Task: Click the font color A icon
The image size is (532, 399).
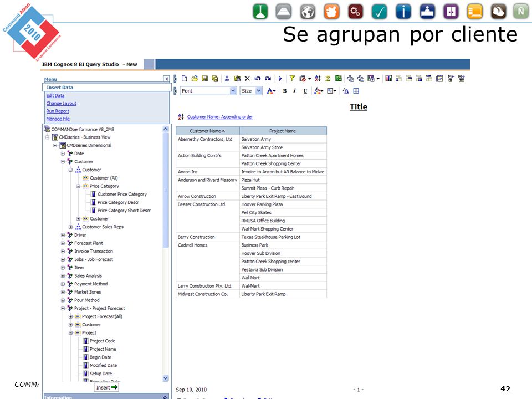Action: coord(271,91)
